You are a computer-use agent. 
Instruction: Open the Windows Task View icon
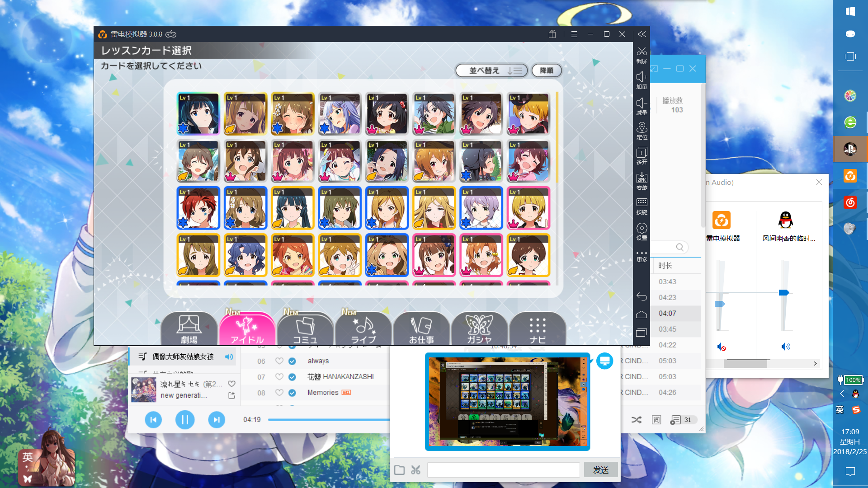[850, 56]
